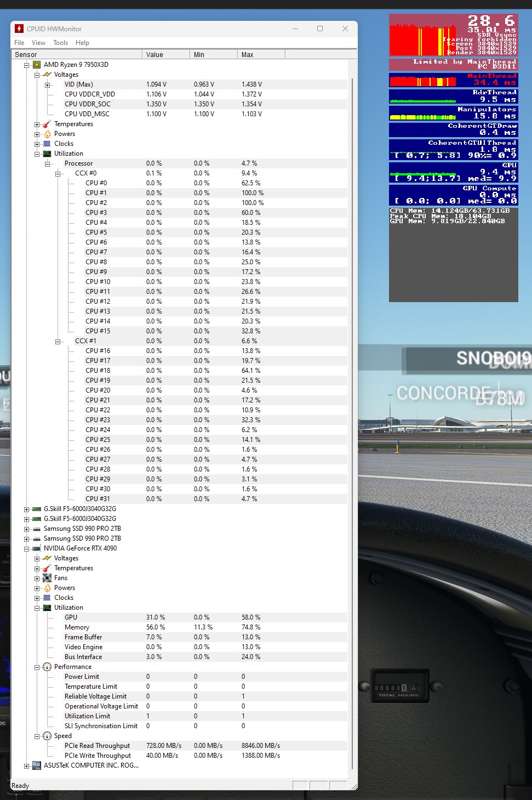Click the CPU Powers flame icon

[47, 134]
